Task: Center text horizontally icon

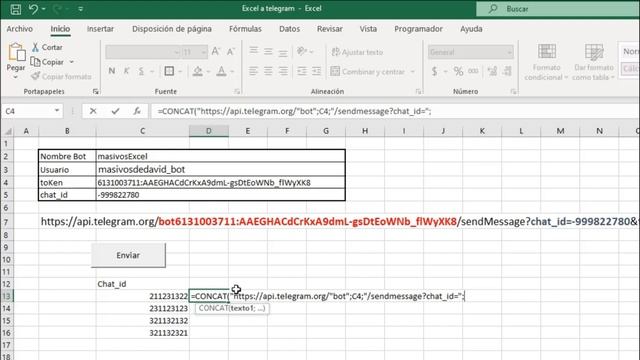Action: click(268, 71)
